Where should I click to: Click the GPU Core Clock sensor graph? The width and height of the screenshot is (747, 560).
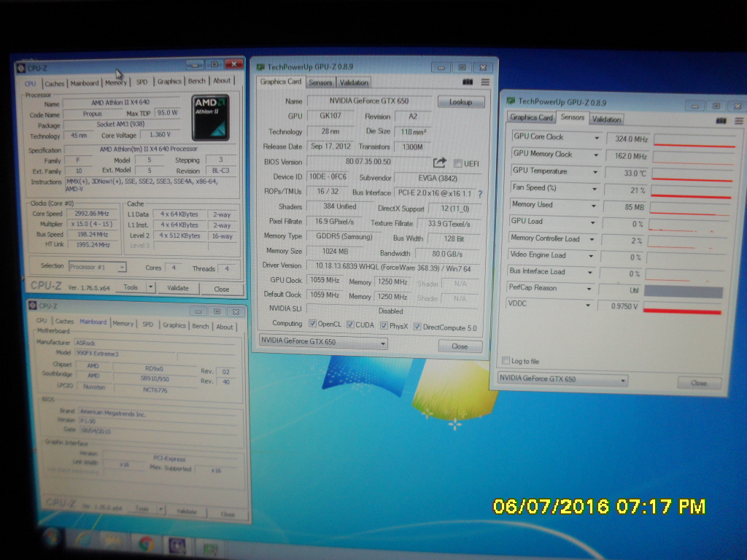coord(694,140)
